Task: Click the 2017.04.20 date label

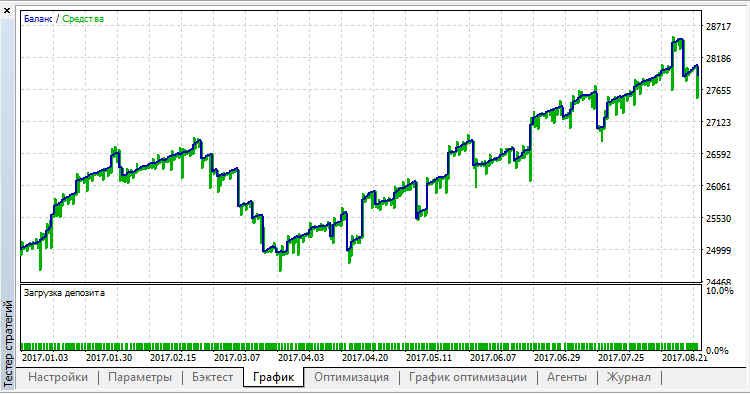Action: pos(365,357)
